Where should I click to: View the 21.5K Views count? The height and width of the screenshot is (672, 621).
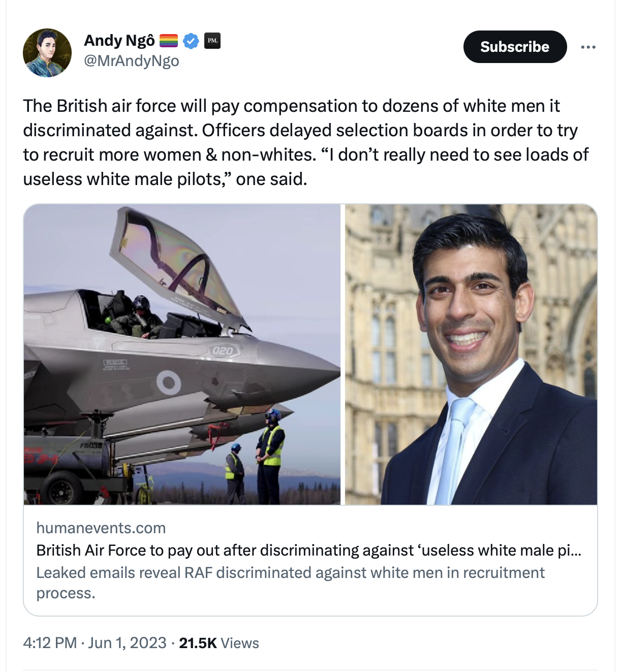pos(219,643)
